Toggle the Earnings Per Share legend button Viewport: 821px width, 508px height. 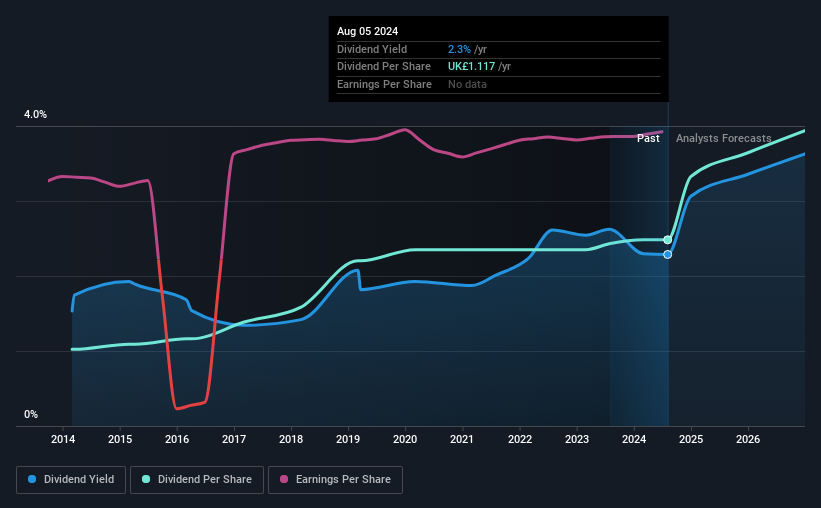[x=335, y=480]
